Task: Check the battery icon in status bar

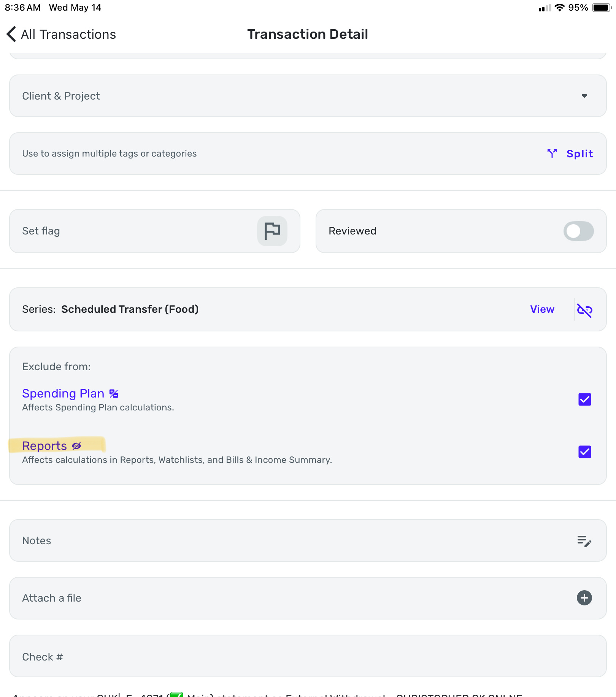Action: point(602,8)
